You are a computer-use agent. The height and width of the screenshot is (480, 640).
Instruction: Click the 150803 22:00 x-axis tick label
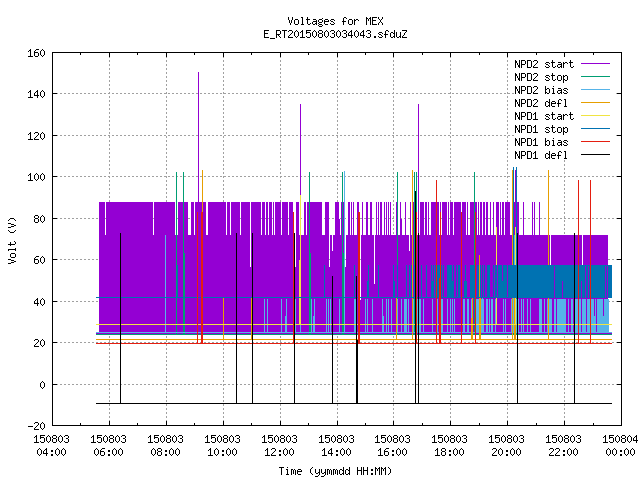(x=563, y=446)
